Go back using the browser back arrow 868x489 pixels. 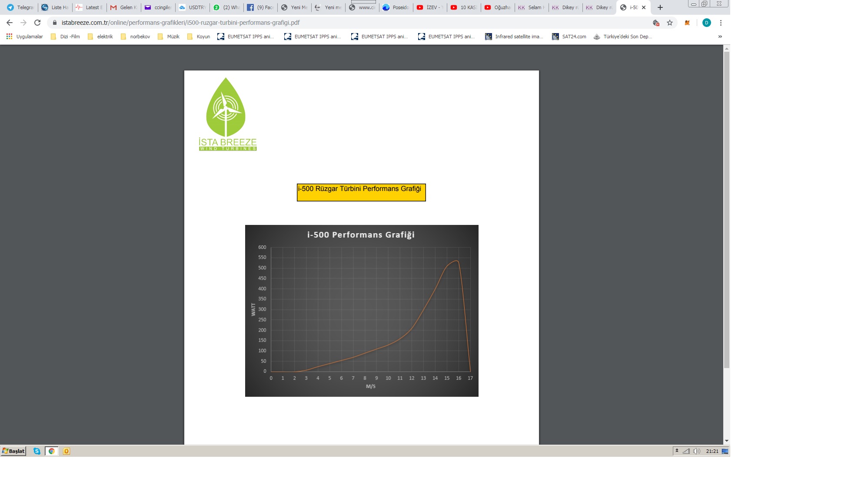tap(10, 23)
